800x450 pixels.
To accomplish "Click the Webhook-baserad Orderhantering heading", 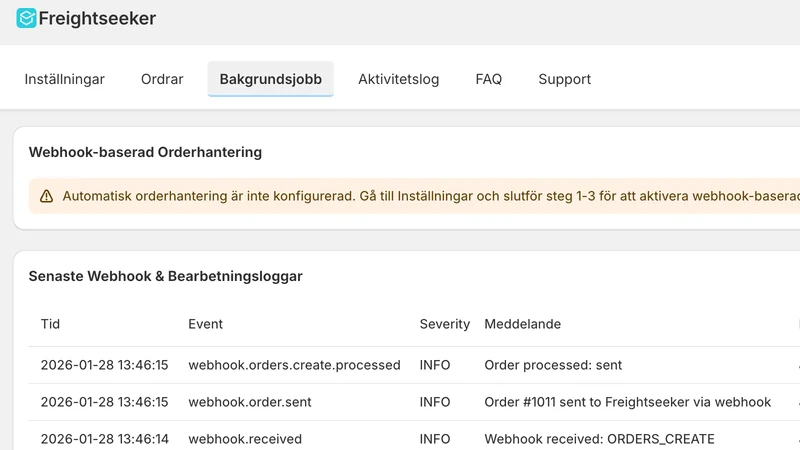I will click(x=145, y=152).
